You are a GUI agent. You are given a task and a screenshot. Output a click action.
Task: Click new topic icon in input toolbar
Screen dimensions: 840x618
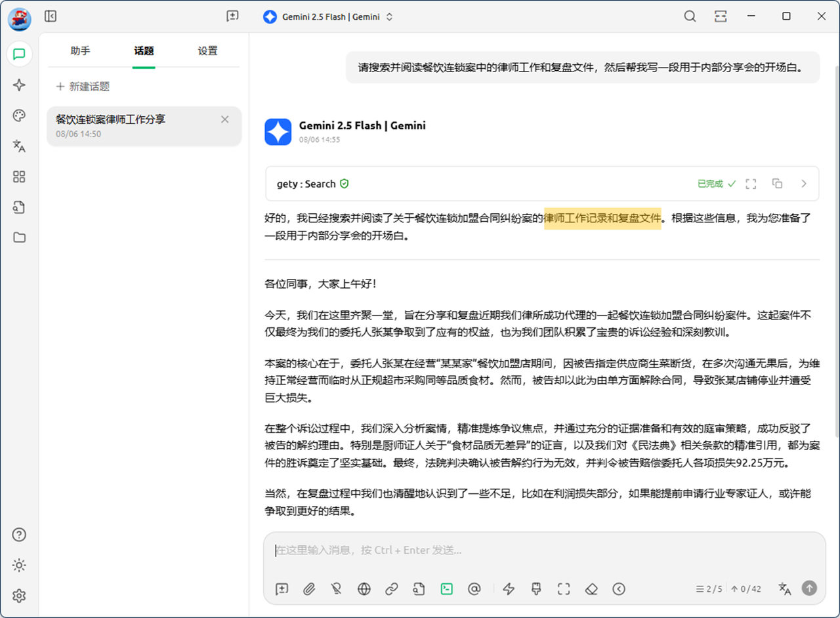pos(282,589)
